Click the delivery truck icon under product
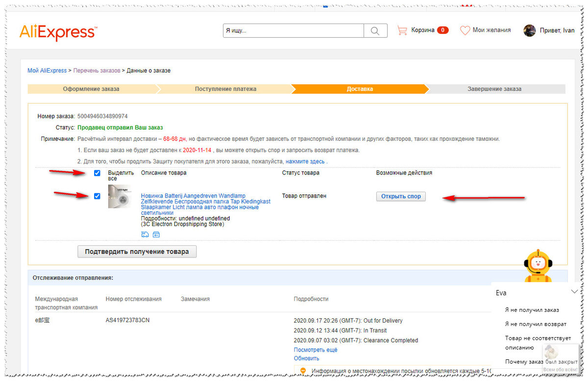The width and height of the screenshot is (588, 381). pos(145,235)
